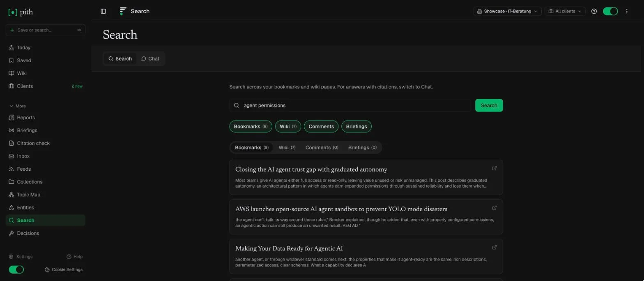Open Settings at sidebar bottom
Image resolution: width=644 pixels, height=281 pixels.
click(x=21, y=257)
